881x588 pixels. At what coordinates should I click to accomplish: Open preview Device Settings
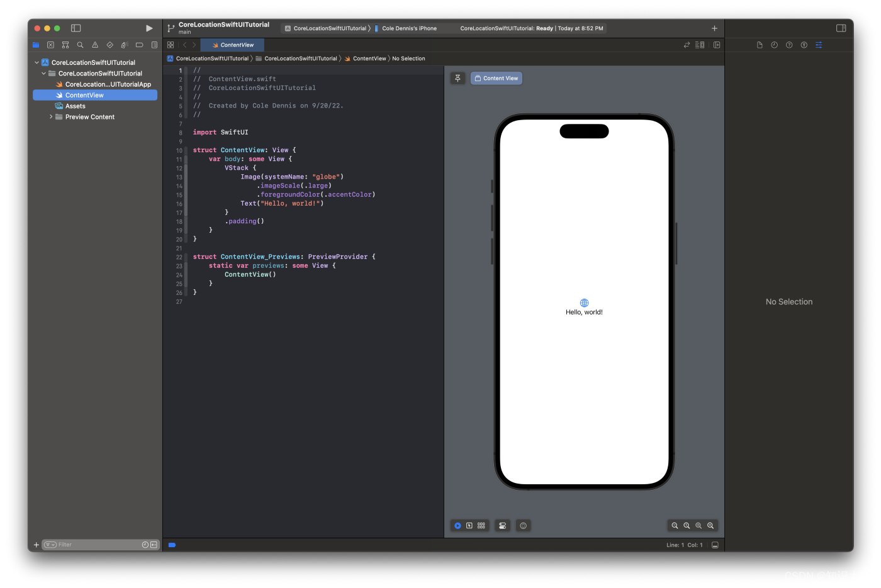[502, 526]
